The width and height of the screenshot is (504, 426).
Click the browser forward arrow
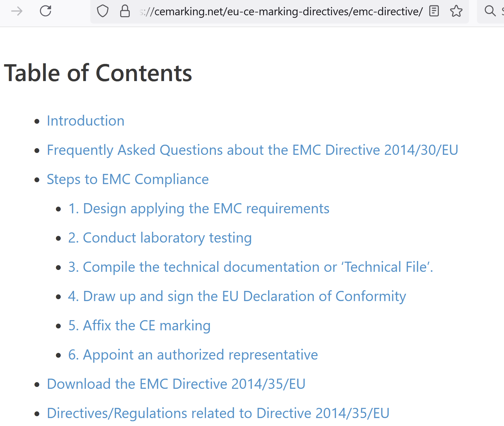tap(17, 11)
